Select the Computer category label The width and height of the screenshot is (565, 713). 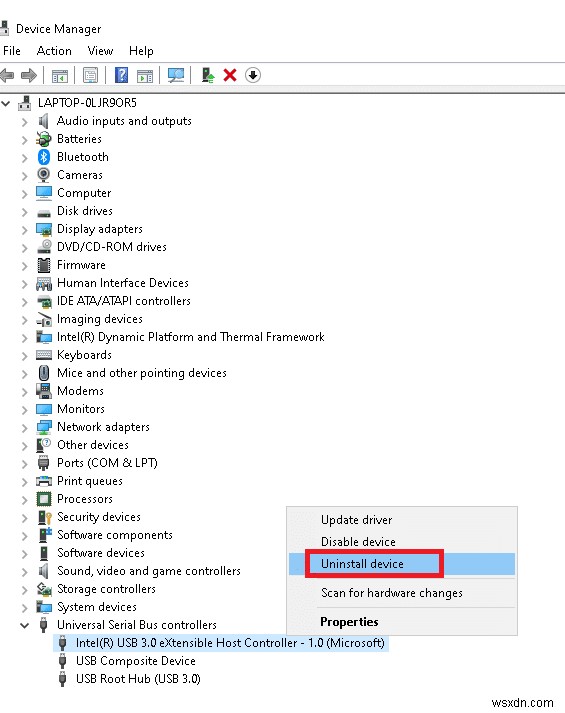84,193
